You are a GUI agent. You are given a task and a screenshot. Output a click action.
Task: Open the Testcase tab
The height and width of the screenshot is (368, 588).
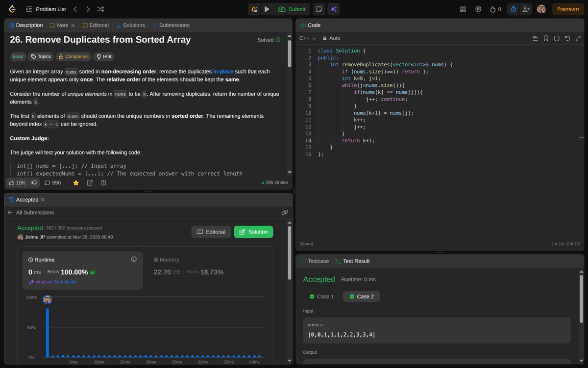(315, 261)
